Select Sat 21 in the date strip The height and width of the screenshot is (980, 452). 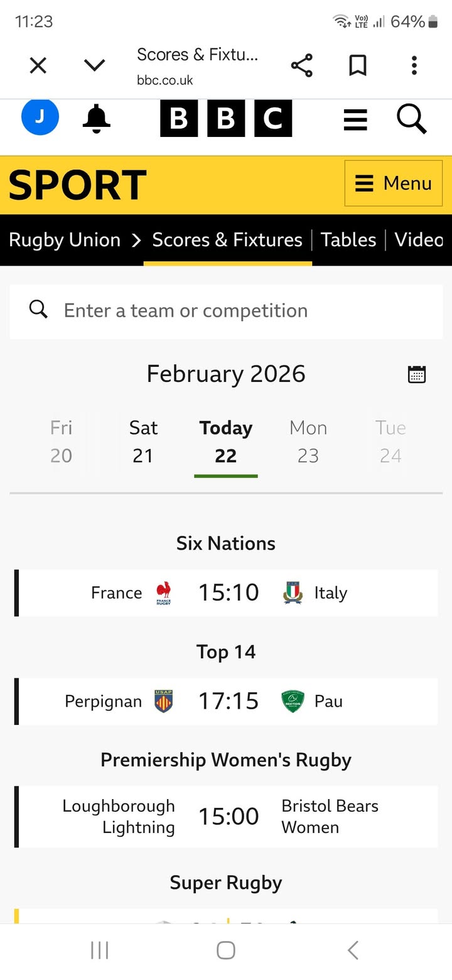point(143,442)
